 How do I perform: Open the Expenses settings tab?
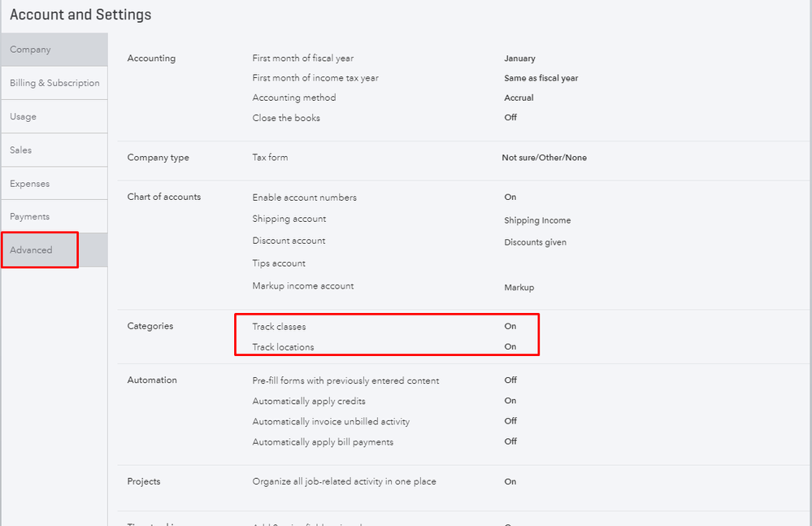pos(29,184)
